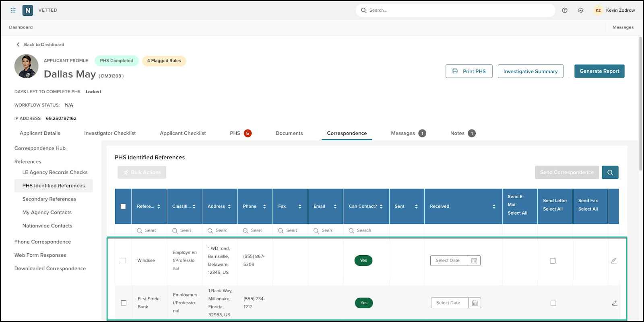Sort by the Fax column

click(300, 207)
